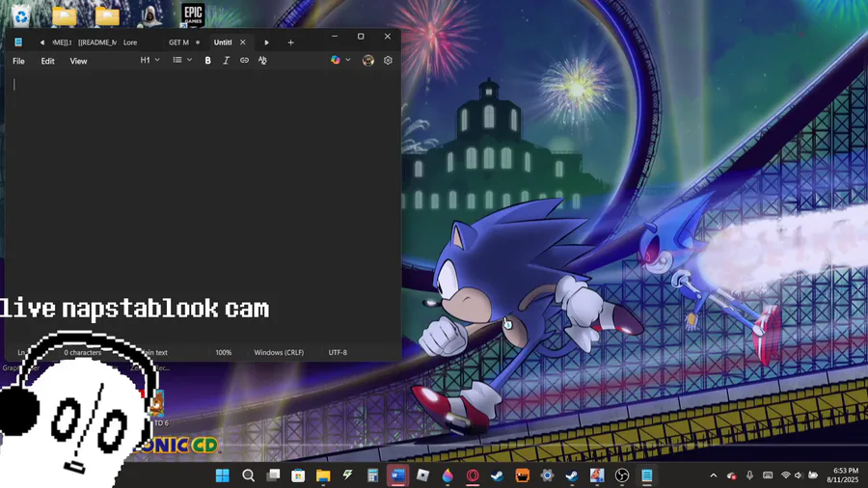The height and width of the screenshot is (488, 868).
Task: Open Wi-Fi network settings in tray
Action: (x=785, y=475)
